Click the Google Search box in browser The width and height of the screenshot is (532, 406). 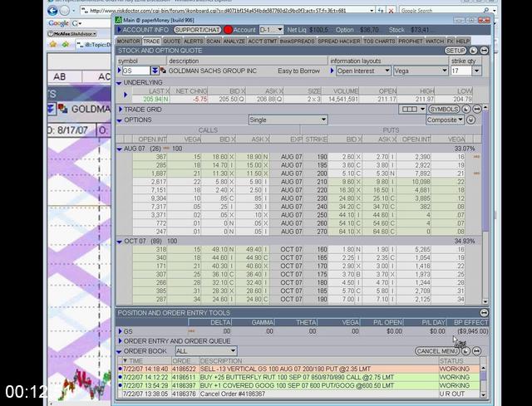(446, 11)
